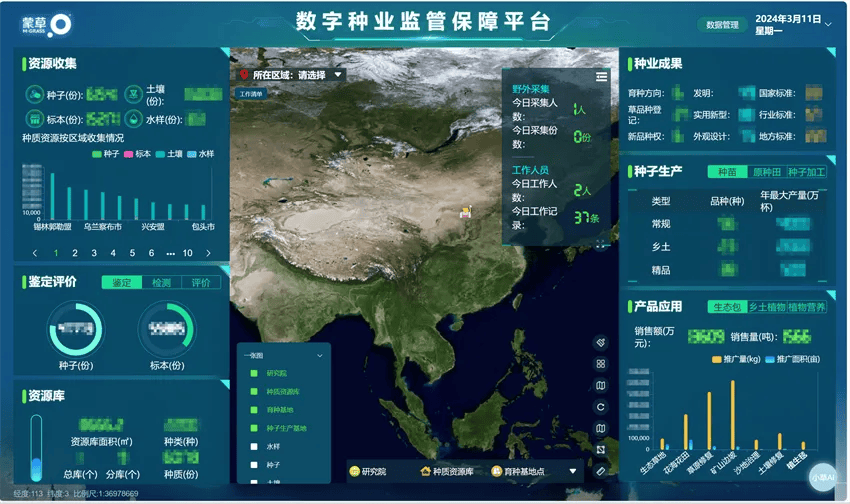850x504 pixels.
Task: Select the 乡土植物 tab in 产品应用
Action: (767, 307)
